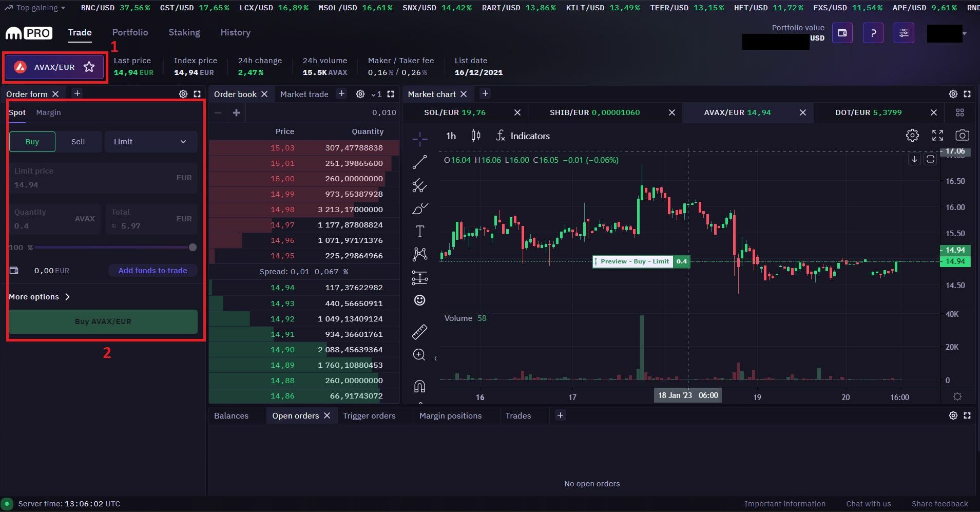
Task: Select the forecasting/measure positions tool
Action: tap(419, 278)
